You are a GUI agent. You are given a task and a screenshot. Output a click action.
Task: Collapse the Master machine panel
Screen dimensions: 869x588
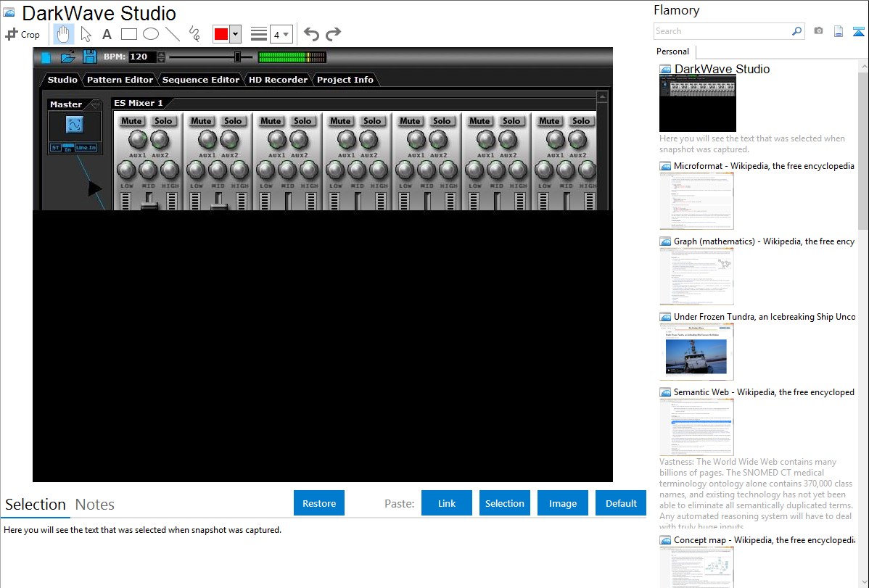pos(95,104)
